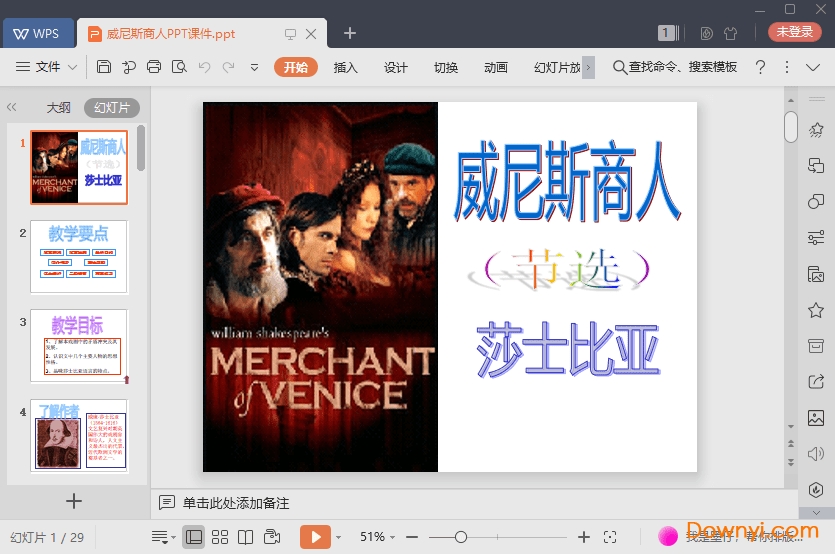Open the three-dot more options menu

[x=787, y=67]
